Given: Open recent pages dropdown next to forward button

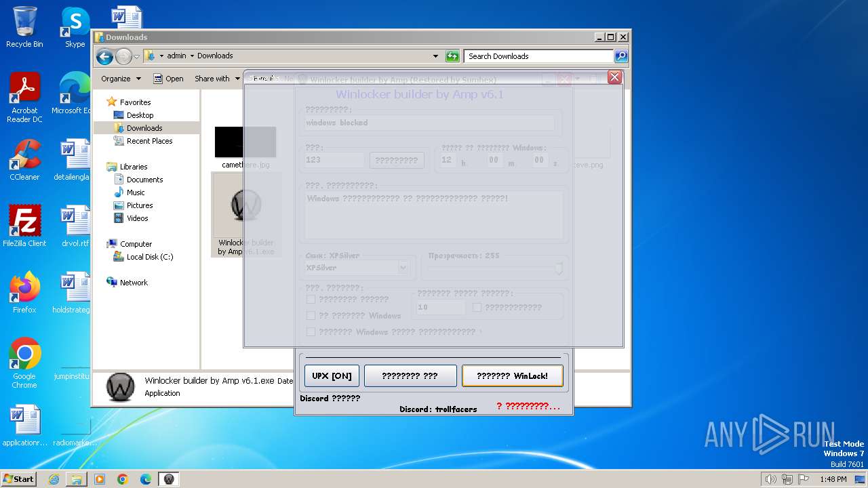Looking at the screenshot, I should 136,56.
